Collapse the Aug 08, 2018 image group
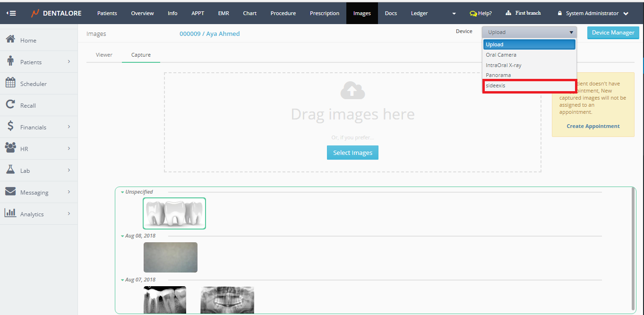The width and height of the screenshot is (644, 315). click(123, 236)
